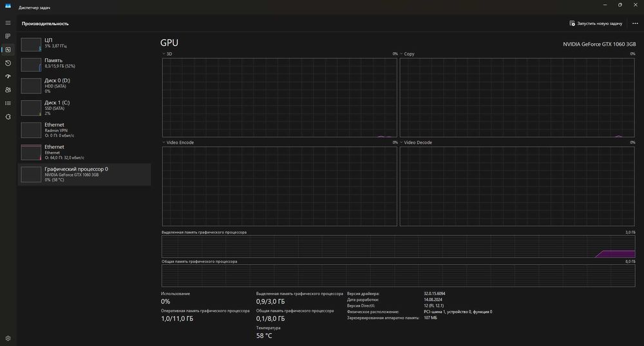
Task: Click the run new task icon
Action: pyautogui.click(x=572, y=23)
